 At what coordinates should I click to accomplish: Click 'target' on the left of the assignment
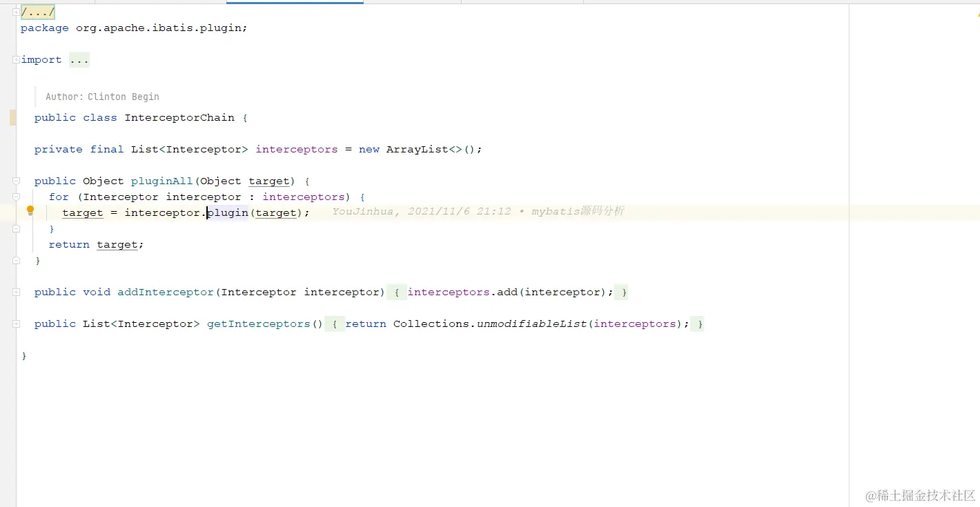coord(83,212)
